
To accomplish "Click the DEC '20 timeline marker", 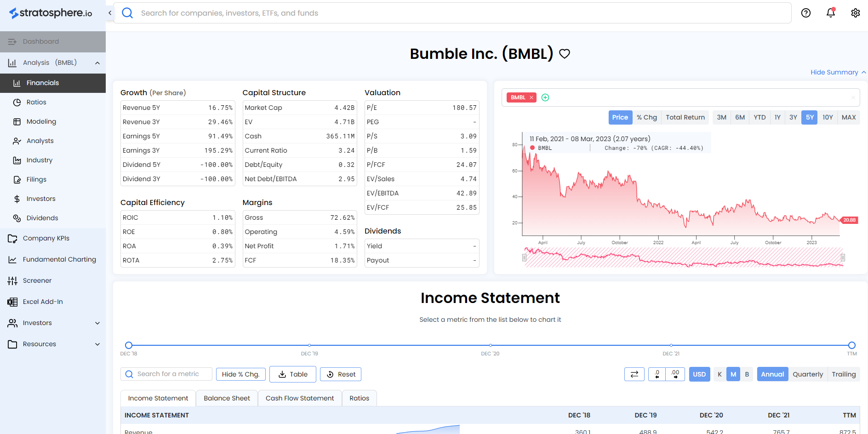I will click(x=491, y=345).
